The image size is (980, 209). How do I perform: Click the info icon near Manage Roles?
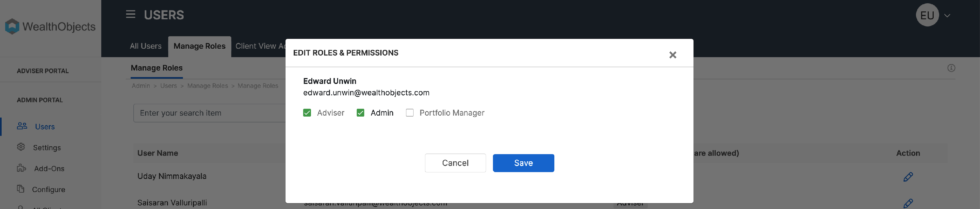click(951, 68)
